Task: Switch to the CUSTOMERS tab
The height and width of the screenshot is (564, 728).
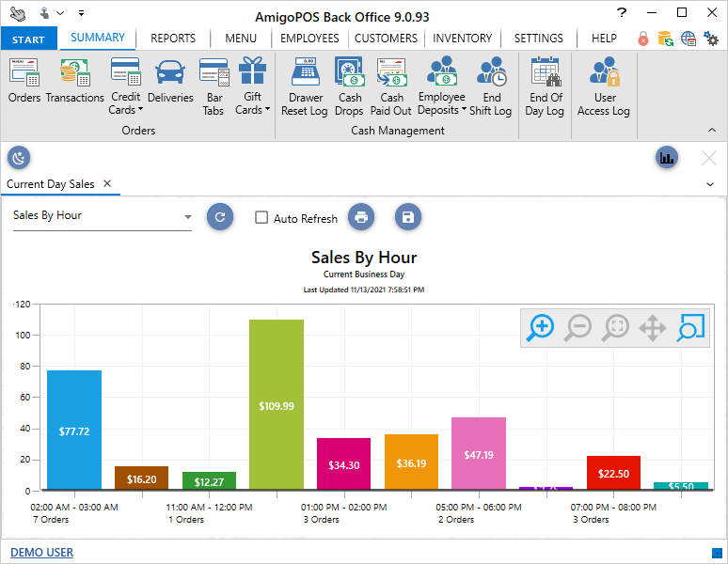Action: click(386, 39)
